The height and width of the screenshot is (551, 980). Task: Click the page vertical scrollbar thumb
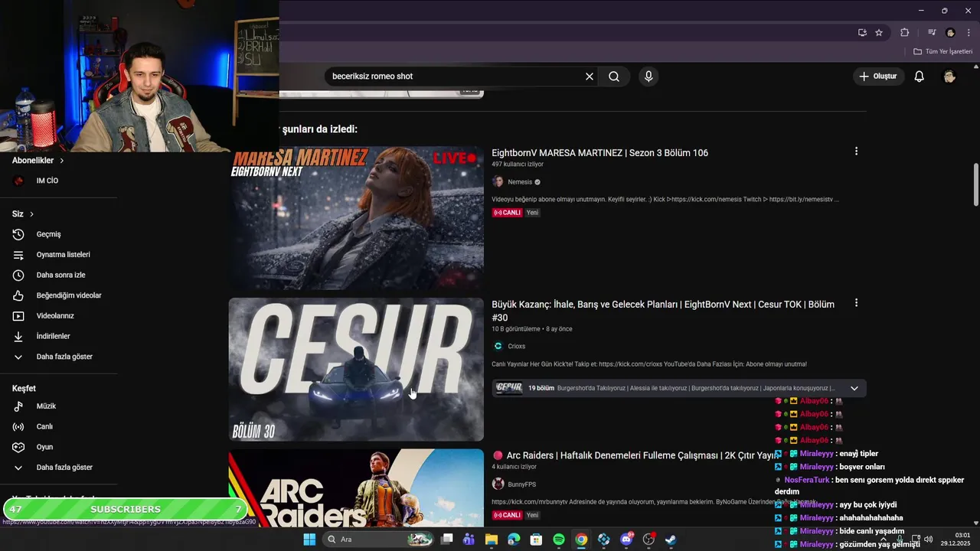pos(975,184)
